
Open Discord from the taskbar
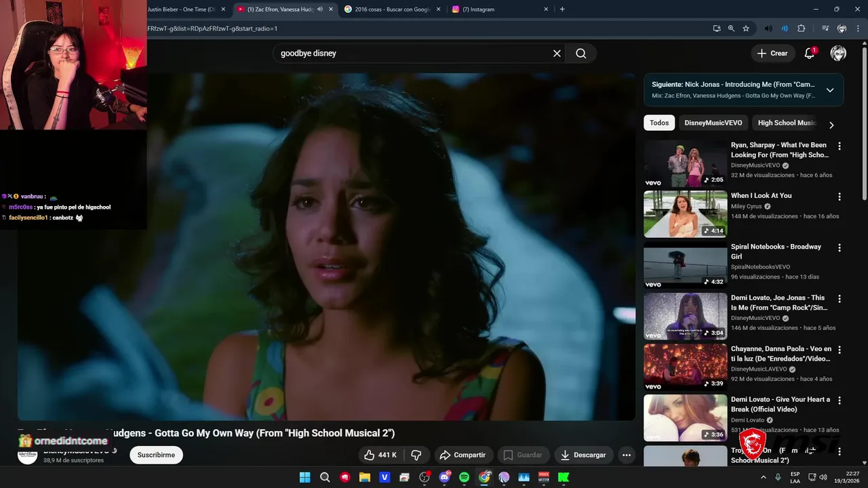(445, 477)
